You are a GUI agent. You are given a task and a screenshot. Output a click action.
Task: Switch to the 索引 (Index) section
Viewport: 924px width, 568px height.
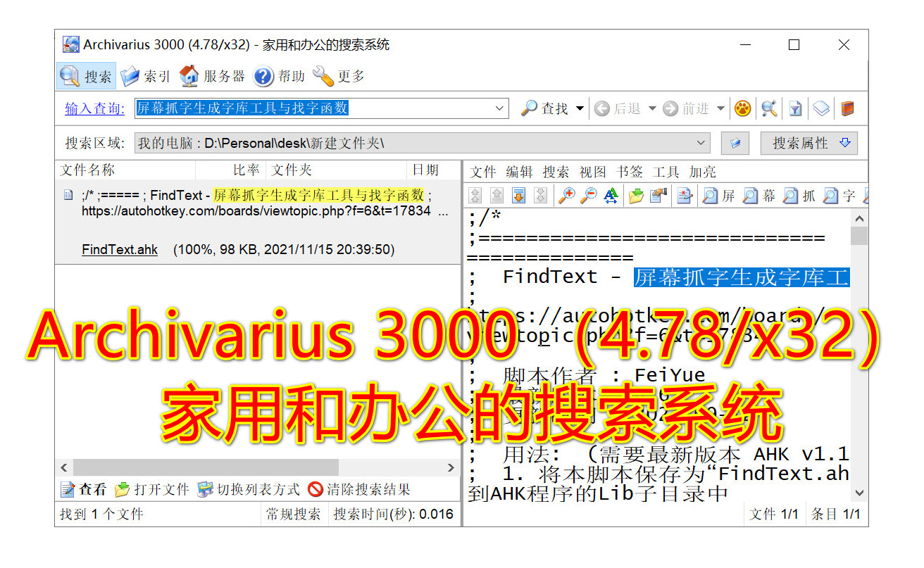coord(146,76)
